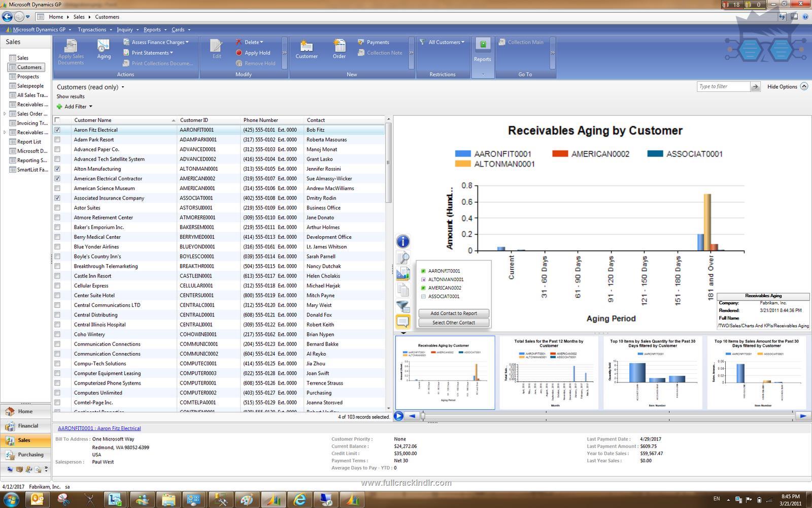Click the blue information icon beside chart

pyautogui.click(x=402, y=241)
